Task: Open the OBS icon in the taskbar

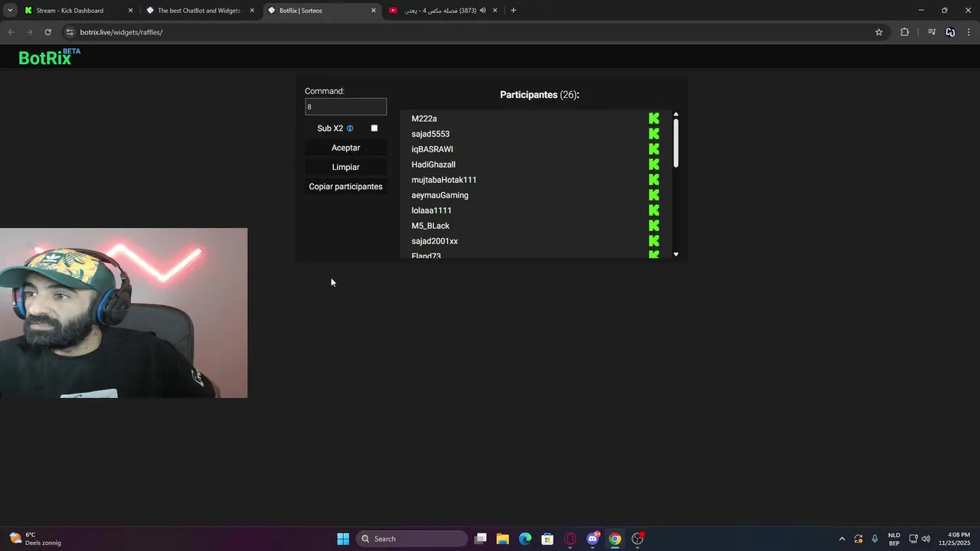Action: 637,539
